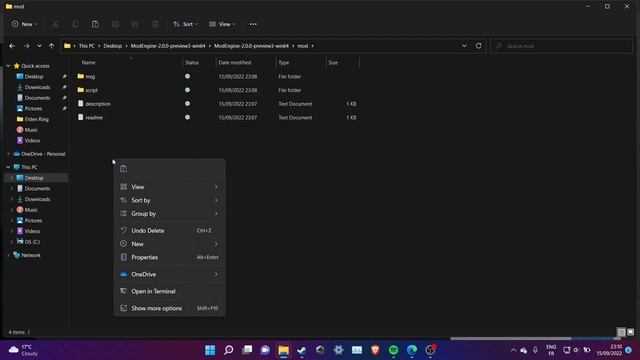Viewport: 640px width, 360px height.
Task: Open the weather widget on taskbar
Action: pyautogui.click(x=24, y=350)
